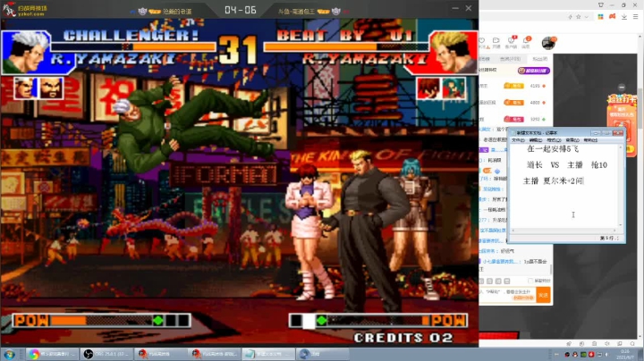Switch to the rightmost fan-group tab in sidebar
Screen dimensions: 644x361
tap(539, 59)
